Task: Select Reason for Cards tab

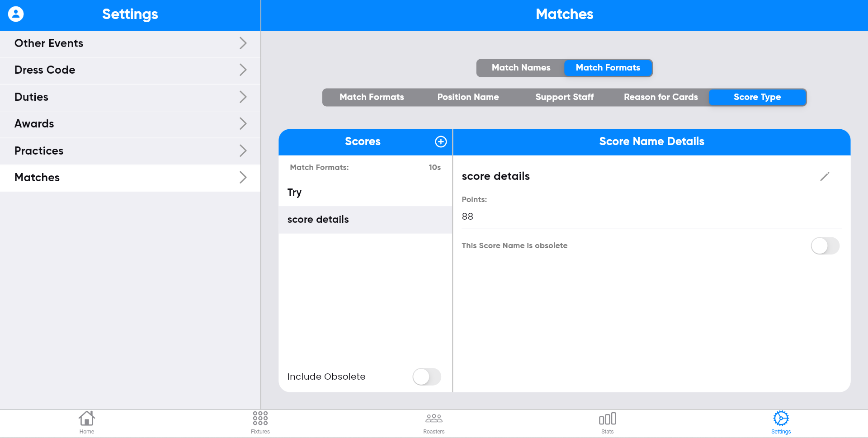Action: 660,97
